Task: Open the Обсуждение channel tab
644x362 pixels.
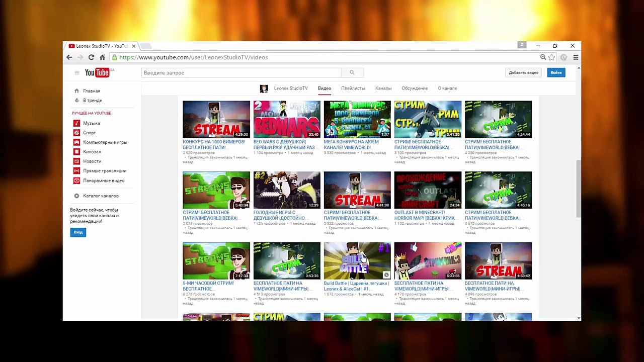Action: 415,88
